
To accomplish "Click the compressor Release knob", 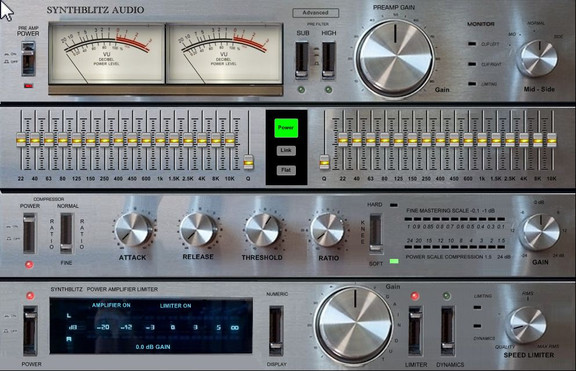I will [199, 230].
